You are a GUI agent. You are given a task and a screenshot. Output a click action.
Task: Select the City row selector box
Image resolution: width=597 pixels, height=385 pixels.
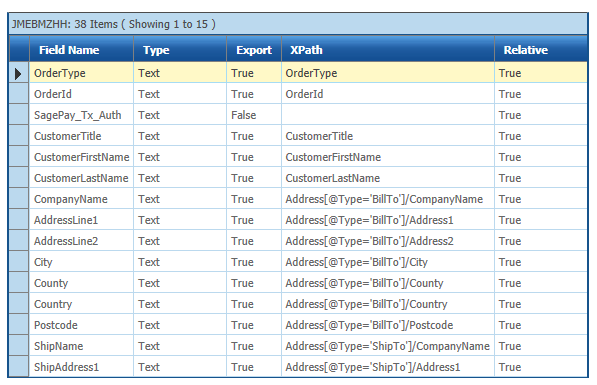point(19,262)
